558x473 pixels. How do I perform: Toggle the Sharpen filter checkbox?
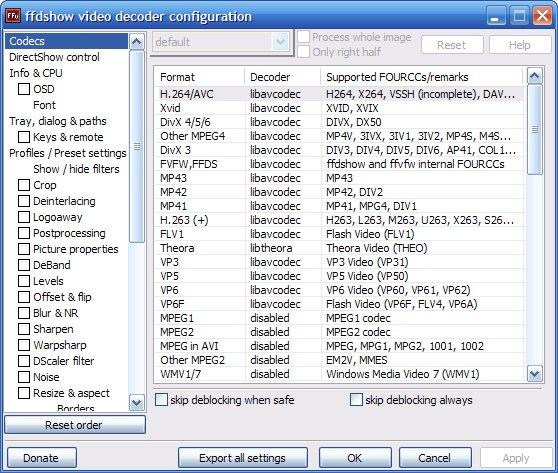point(24,329)
